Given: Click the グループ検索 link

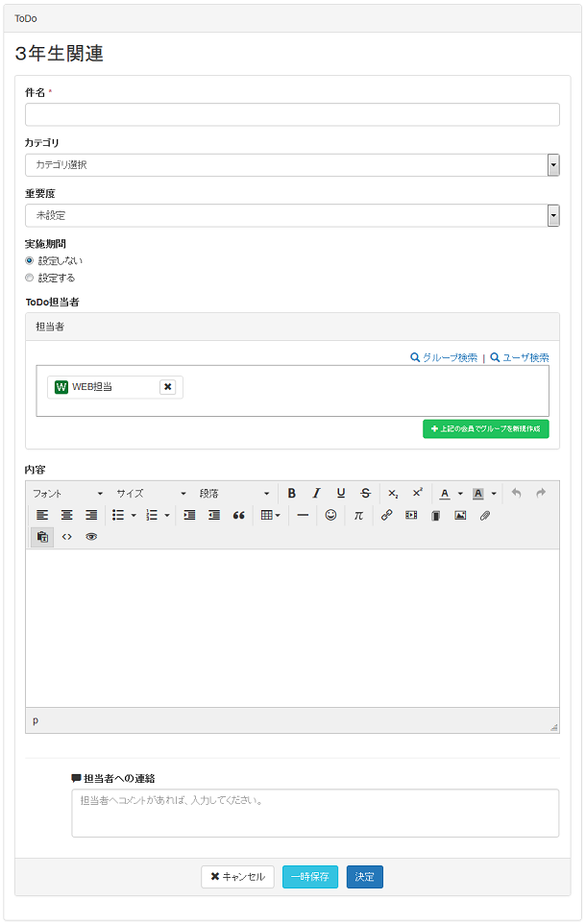Looking at the screenshot, I should coord(444,357).
